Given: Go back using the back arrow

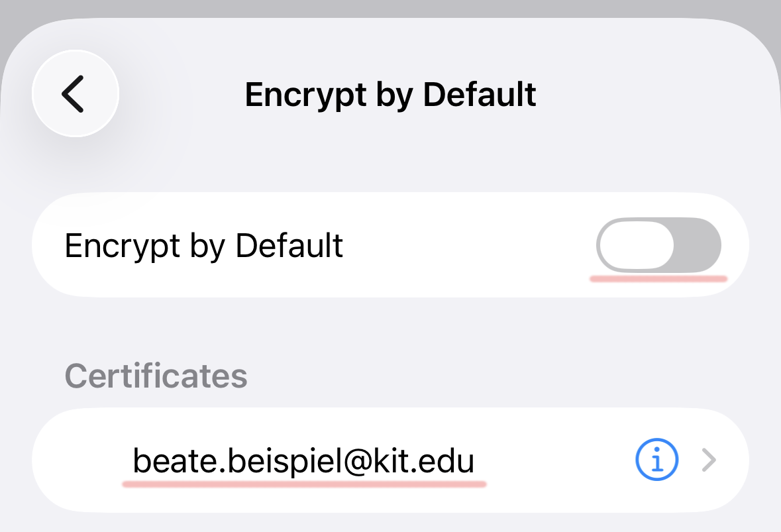Looking at the screenshot, I should 74,94.
